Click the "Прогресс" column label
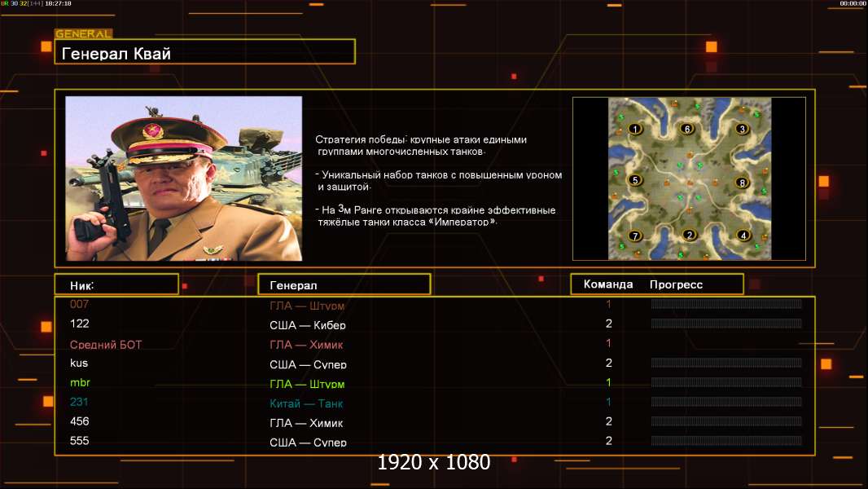 click(676, 284)
